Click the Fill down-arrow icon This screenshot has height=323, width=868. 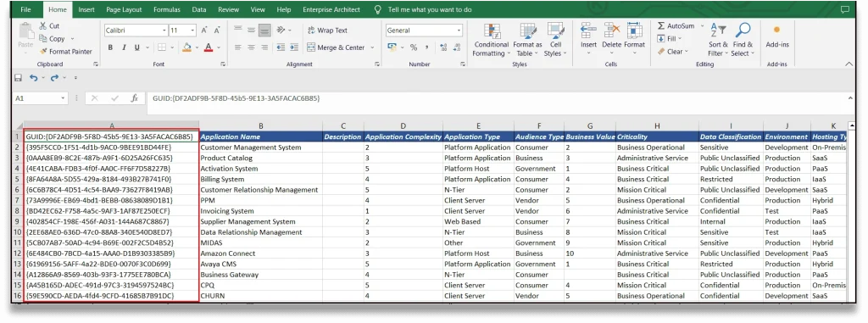coord(661,39)
